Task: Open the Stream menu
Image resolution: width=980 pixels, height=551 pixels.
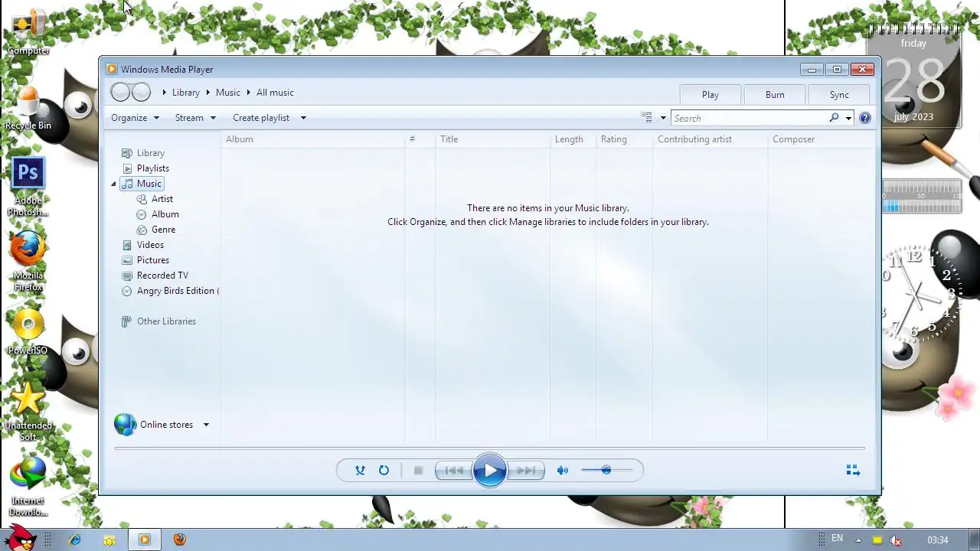Action: tap(195, 118)
